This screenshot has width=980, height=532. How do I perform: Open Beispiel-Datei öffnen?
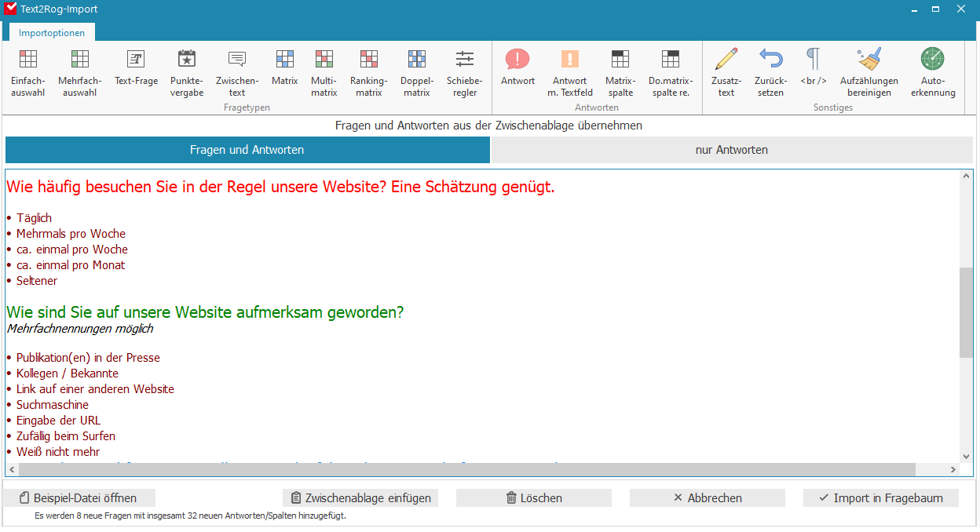[x=80, y=497]
